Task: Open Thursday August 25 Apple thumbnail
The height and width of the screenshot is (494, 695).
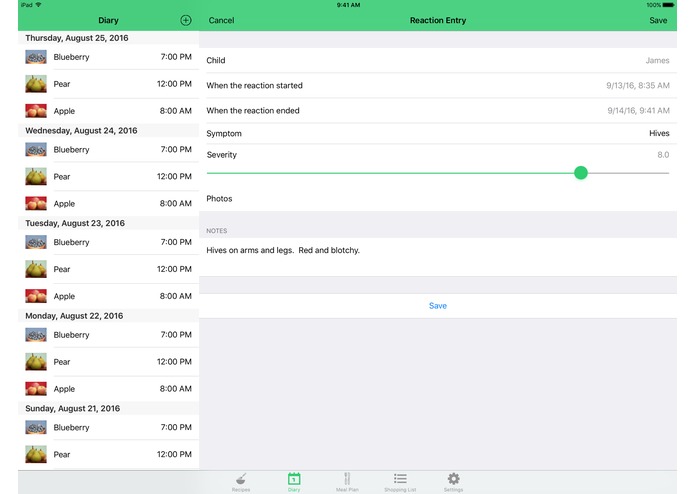Action: click(x=36, y=111)
